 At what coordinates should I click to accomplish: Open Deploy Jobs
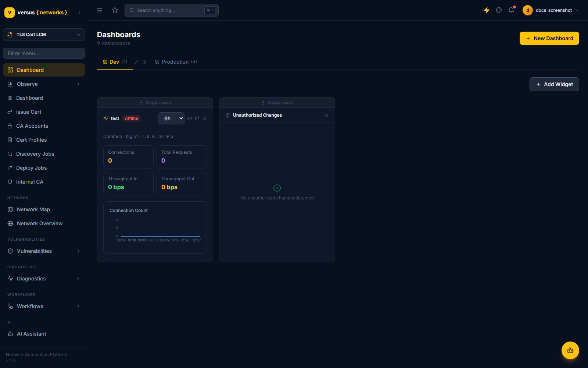[x=44, y=168]
